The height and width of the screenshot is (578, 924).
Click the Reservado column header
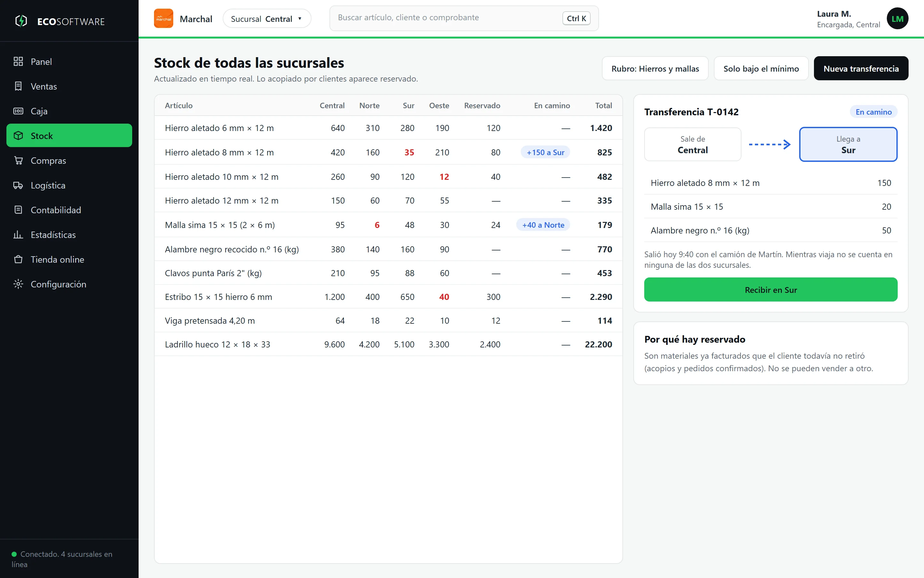point(482,106)
